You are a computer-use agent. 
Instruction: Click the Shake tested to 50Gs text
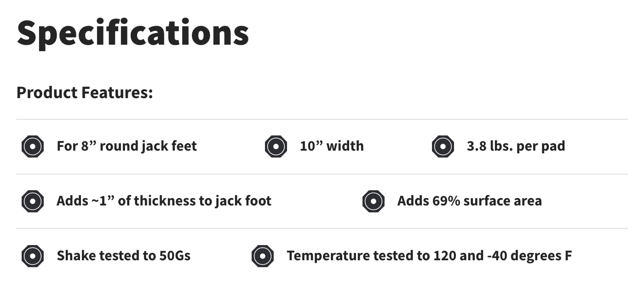point(123,256)
